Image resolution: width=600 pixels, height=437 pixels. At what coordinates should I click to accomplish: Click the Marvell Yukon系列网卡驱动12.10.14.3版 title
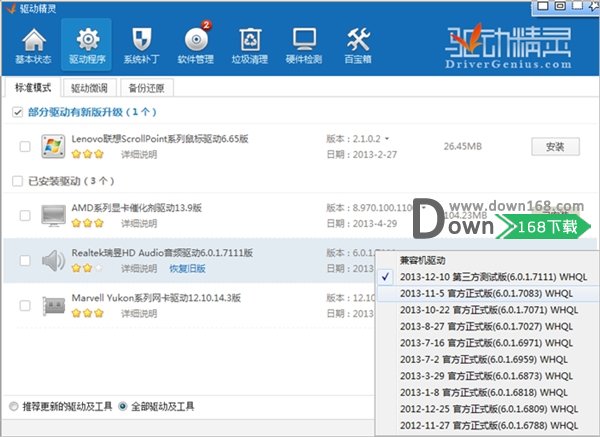tap(156, 298)
